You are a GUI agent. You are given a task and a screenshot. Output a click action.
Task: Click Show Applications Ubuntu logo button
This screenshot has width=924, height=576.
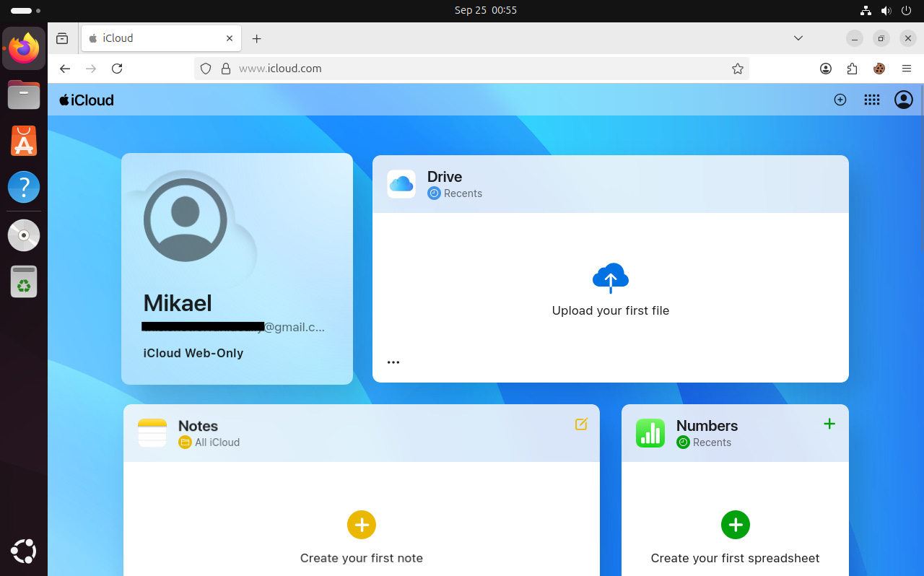click(24, 551)
